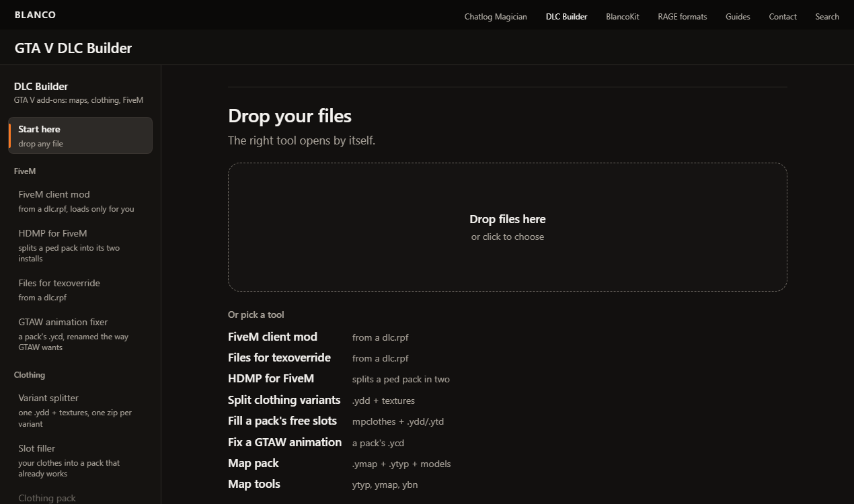
Task: Open RAGE formats navigation item
Action: point(683,17)
